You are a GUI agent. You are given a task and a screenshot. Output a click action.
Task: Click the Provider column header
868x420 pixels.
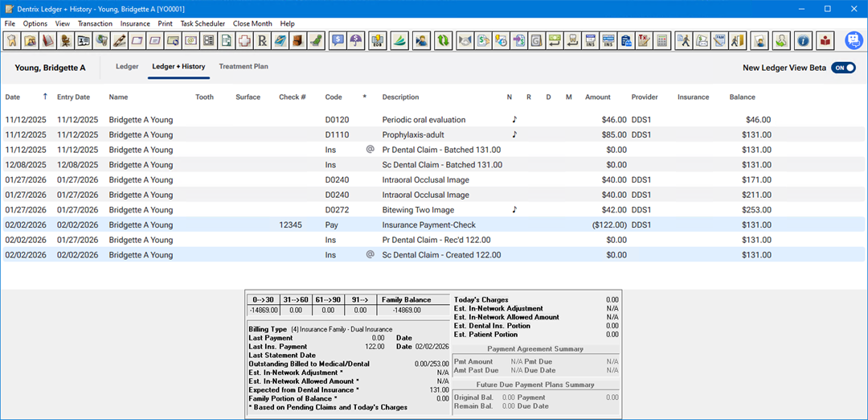tap(645, 97)
